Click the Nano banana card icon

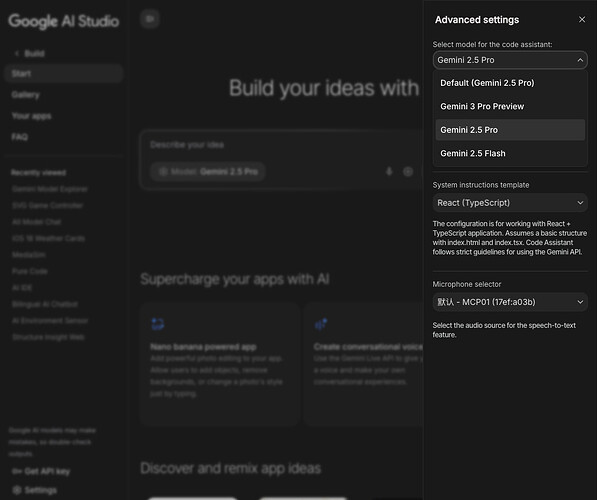tap(158, 324)
